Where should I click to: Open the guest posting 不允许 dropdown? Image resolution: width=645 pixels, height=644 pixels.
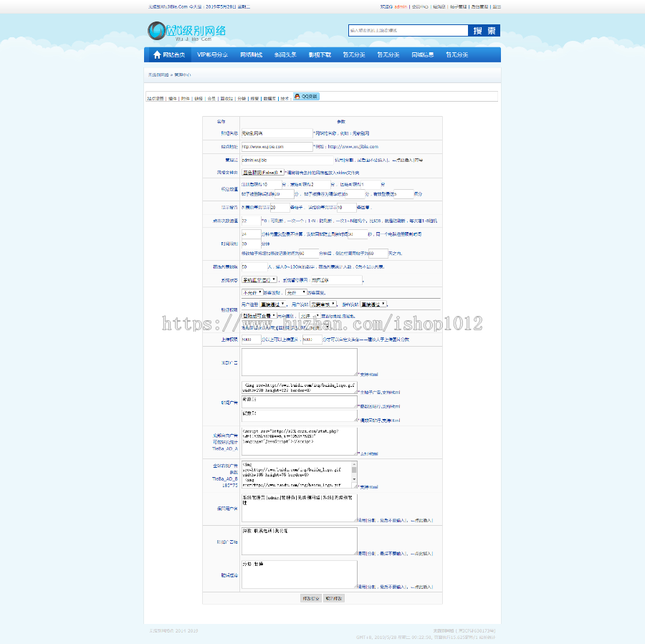[x=252, y=292]
